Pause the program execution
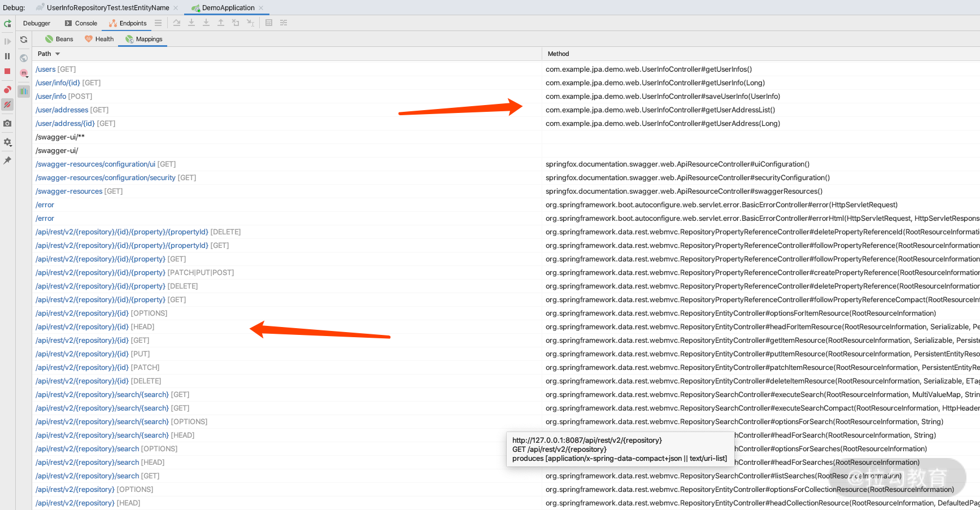This screenshot has width=980, height=510. pyautogui.click(x=8, y=56)
